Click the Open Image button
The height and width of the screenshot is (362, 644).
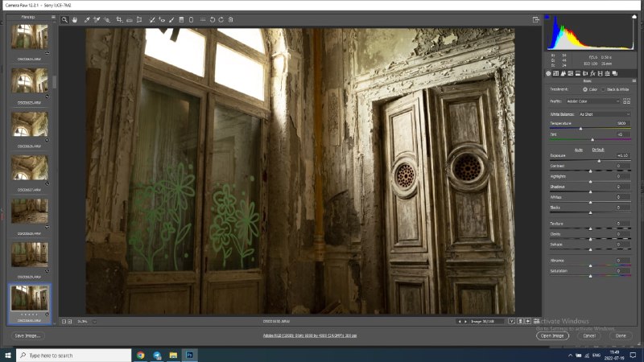[x=552, y=335]
